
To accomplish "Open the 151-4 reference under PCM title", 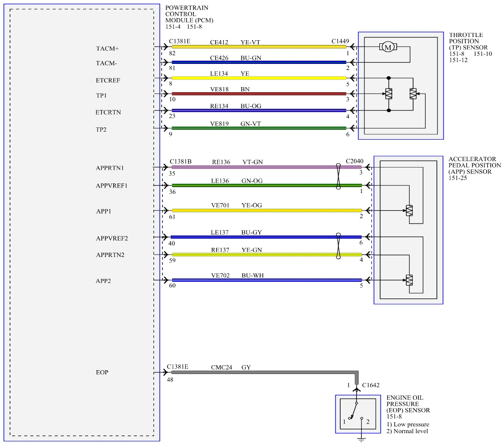I will click(x=173, y=26).
